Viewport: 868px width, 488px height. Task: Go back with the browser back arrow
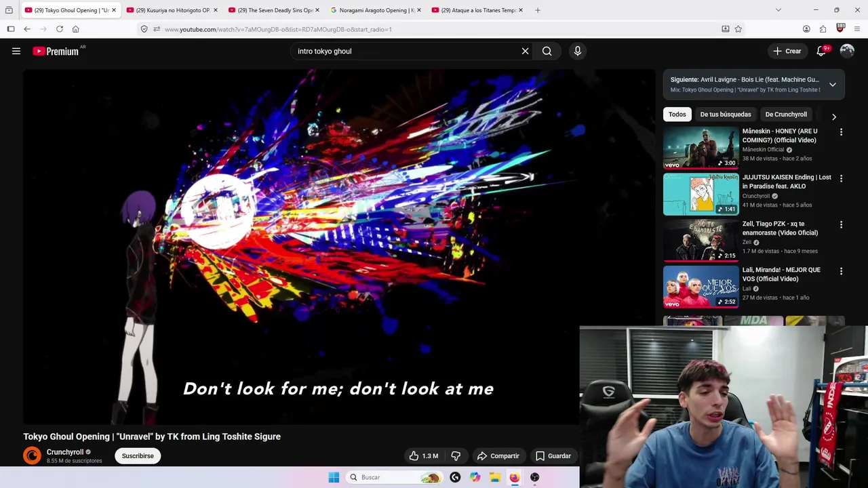click(27, 29)
